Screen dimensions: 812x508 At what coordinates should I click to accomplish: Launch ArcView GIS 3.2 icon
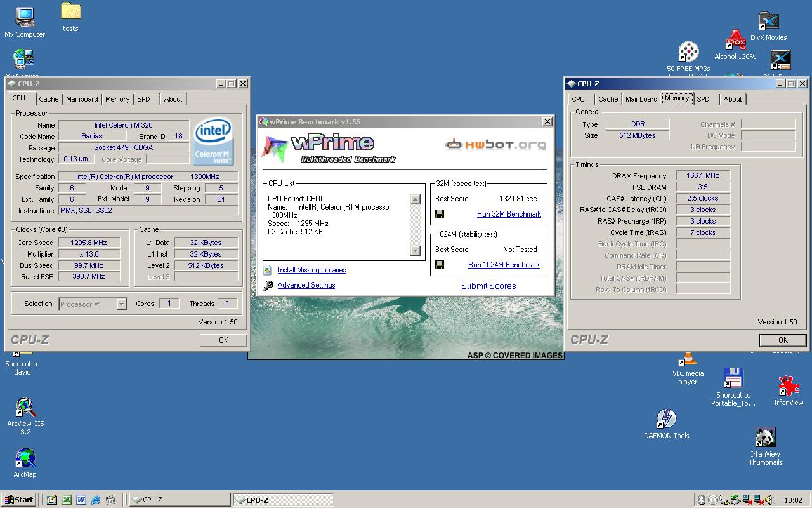click(25, 416)
